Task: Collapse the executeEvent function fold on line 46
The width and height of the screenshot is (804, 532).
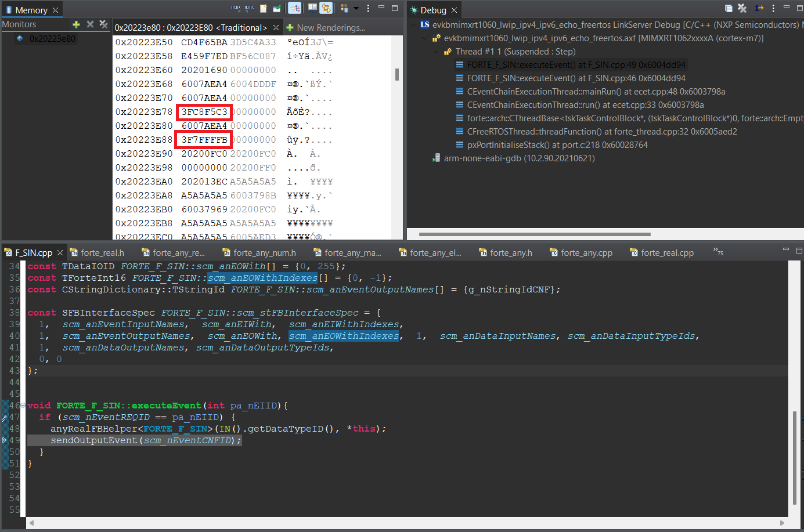Action: 23,406
